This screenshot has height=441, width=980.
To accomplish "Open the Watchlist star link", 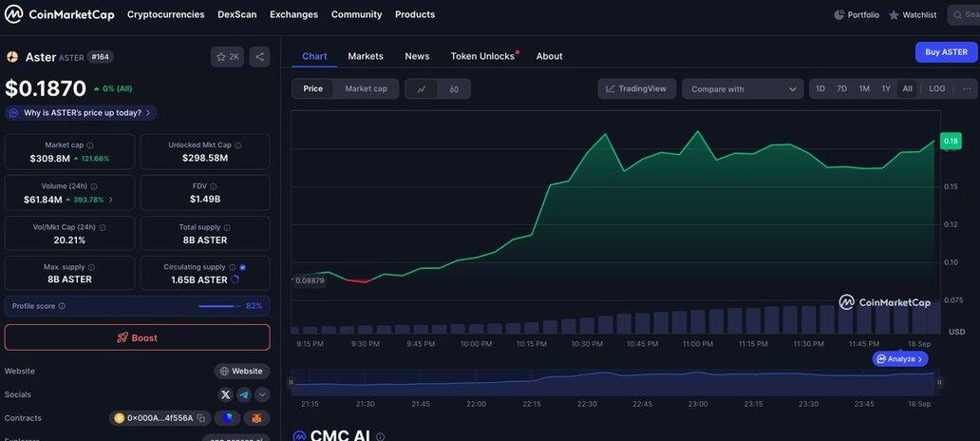I will click(913, 14).
